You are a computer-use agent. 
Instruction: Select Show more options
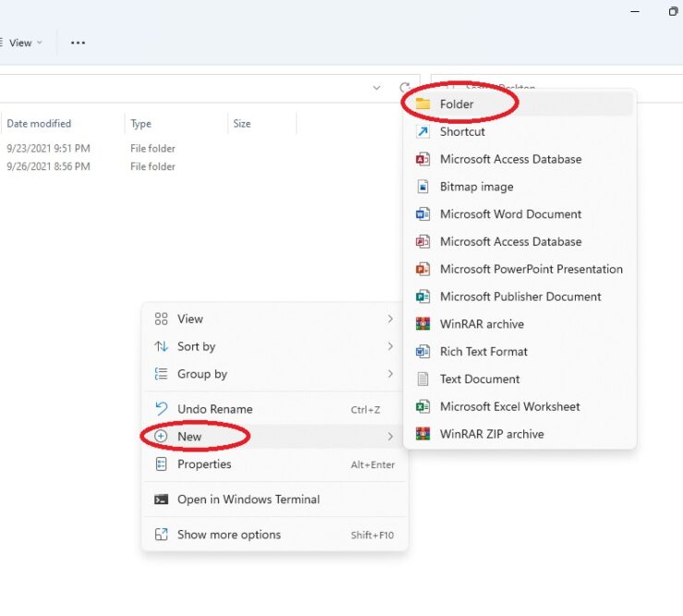click(275, 534)
